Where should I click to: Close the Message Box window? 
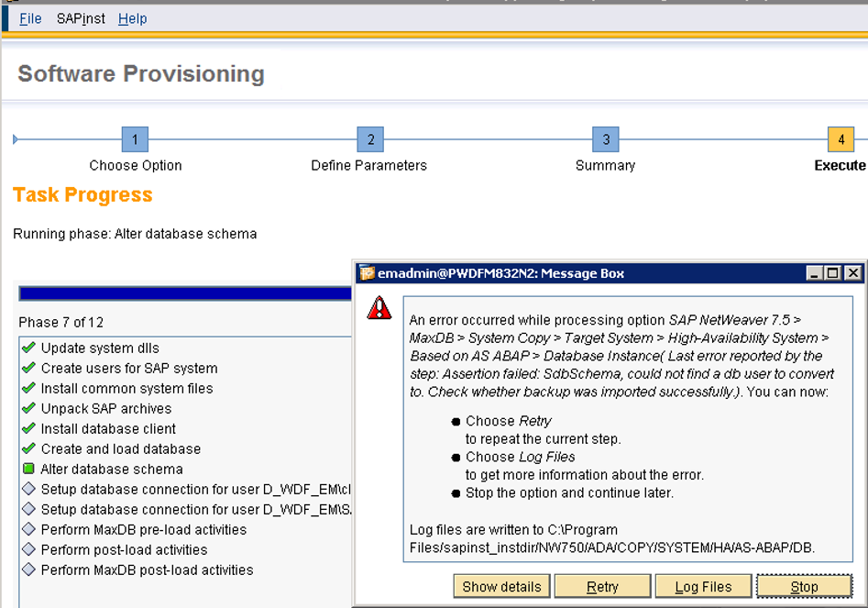point(853,273)
